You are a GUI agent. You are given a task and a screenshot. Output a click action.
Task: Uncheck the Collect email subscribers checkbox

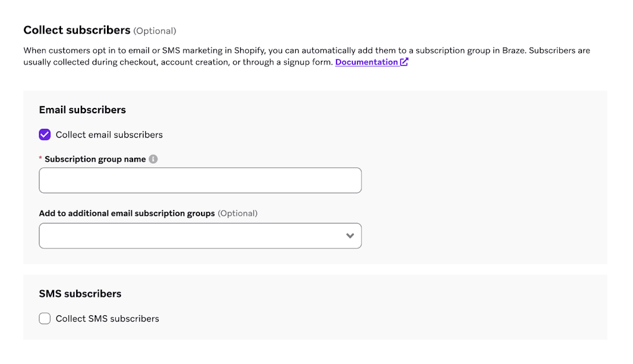click(45, 135)
